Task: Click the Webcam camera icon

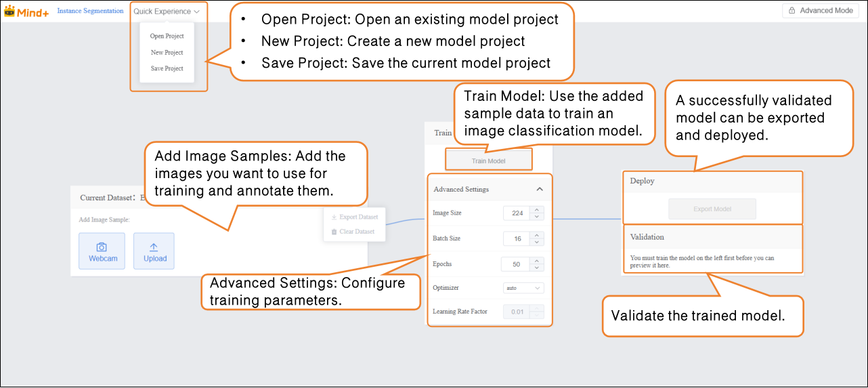Action: tap(102, 247)
